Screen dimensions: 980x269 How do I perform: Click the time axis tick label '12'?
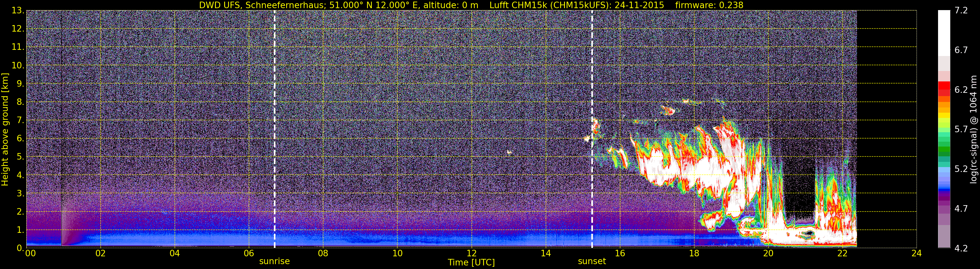point(471,254)
